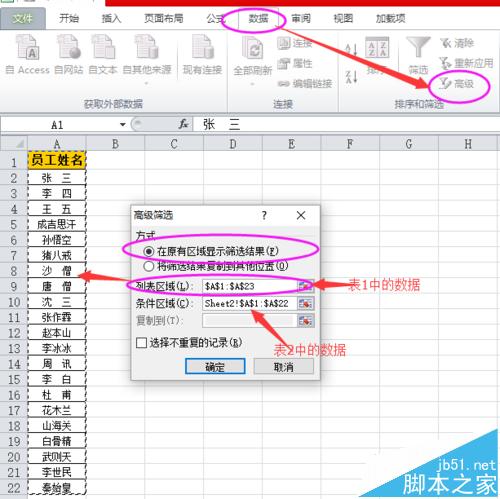Image resolution: width=500 pixels, height=499 pixels.
Task: Close the 高级筛选 dialog with X
Action: pos(301,215)
